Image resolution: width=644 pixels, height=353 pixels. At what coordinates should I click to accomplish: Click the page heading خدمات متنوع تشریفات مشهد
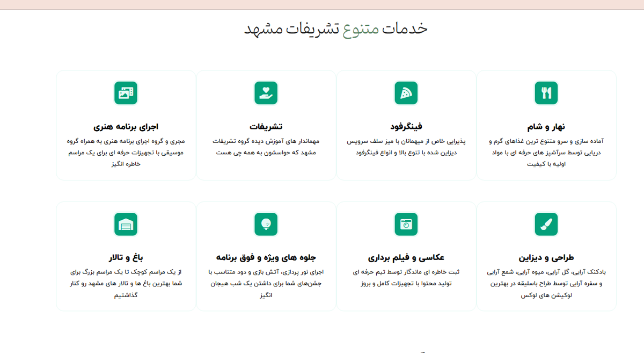(336, 28)
